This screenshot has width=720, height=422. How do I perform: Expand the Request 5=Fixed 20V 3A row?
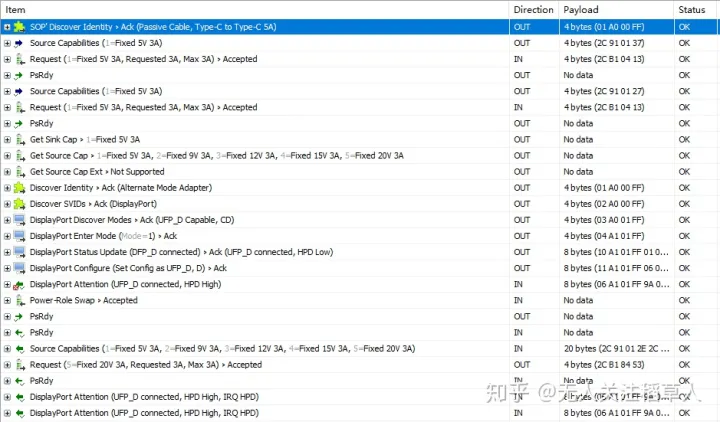7,365
